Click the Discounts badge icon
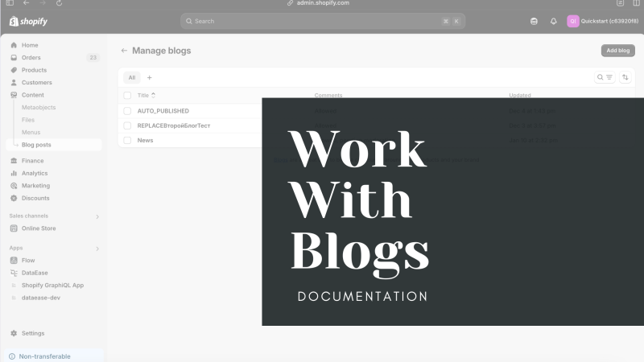The height and width of the screenshot is (362, 644). pyautogui.click(x=14, y=198)
